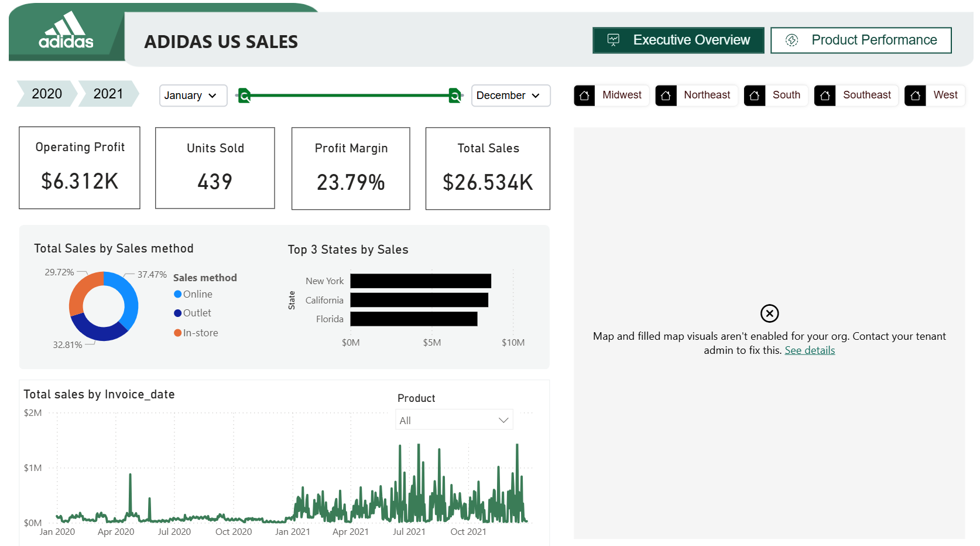Image resolution: width=980 pixels, height=546 pixels.
Task: Click the Top 3 States by Sales title
Action: tap(348, 250)
